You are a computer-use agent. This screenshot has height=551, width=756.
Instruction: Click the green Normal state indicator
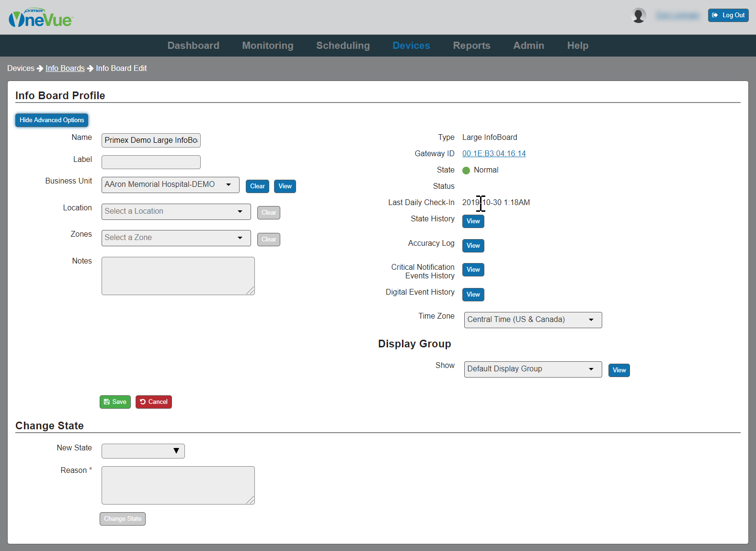pos(466,171)
